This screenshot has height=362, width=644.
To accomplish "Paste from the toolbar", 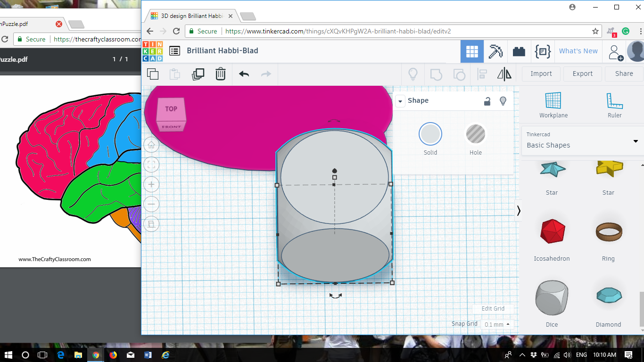I will (175, 74).
